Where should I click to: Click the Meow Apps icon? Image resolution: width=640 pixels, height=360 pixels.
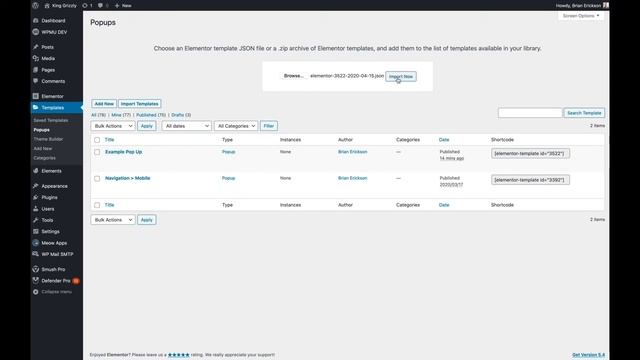point(36,243)
